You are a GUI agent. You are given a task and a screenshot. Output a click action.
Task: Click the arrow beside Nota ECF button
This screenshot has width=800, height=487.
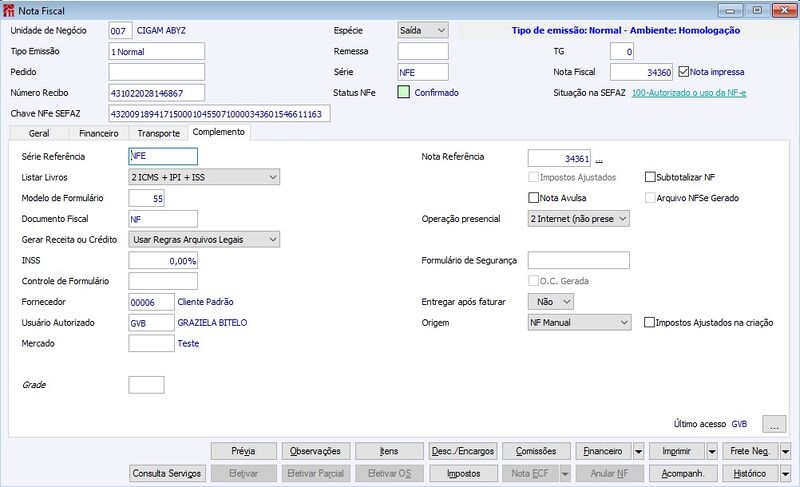coord(565,474)
